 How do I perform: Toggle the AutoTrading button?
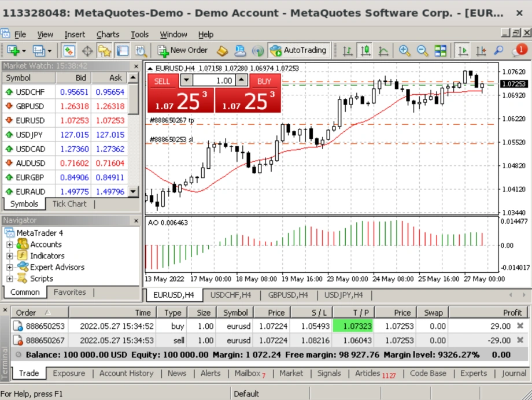coord(298,50)
